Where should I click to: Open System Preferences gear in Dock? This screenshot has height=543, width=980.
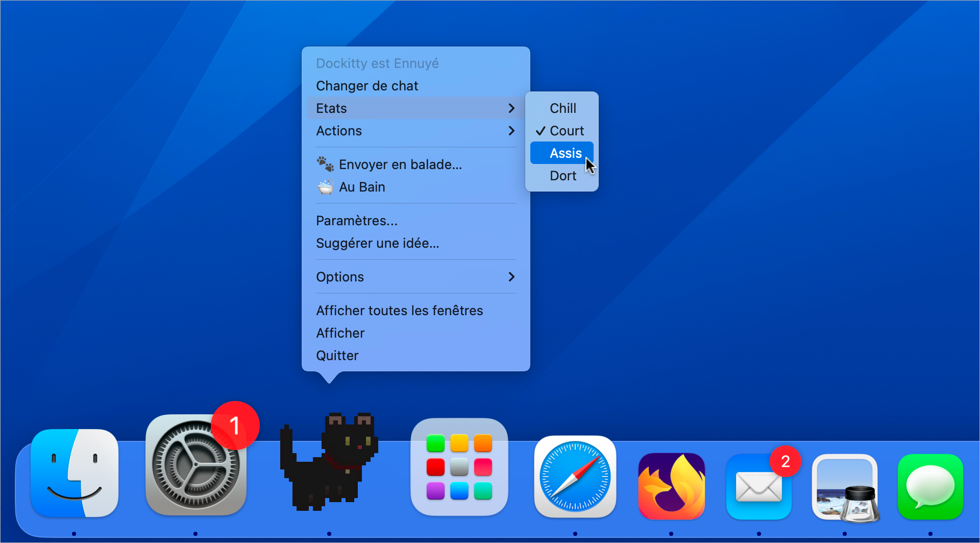(x=196, y=465)
